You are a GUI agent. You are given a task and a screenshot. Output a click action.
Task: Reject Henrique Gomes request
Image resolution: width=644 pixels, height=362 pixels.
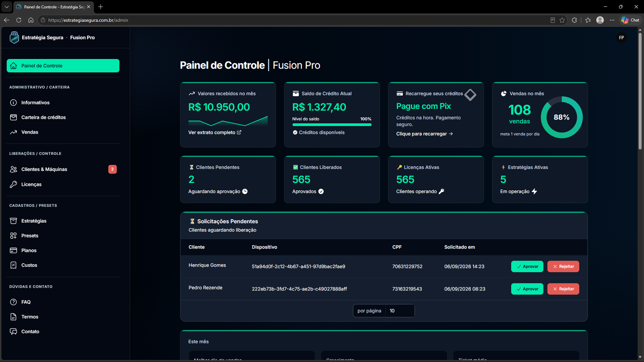click(563, 267)
